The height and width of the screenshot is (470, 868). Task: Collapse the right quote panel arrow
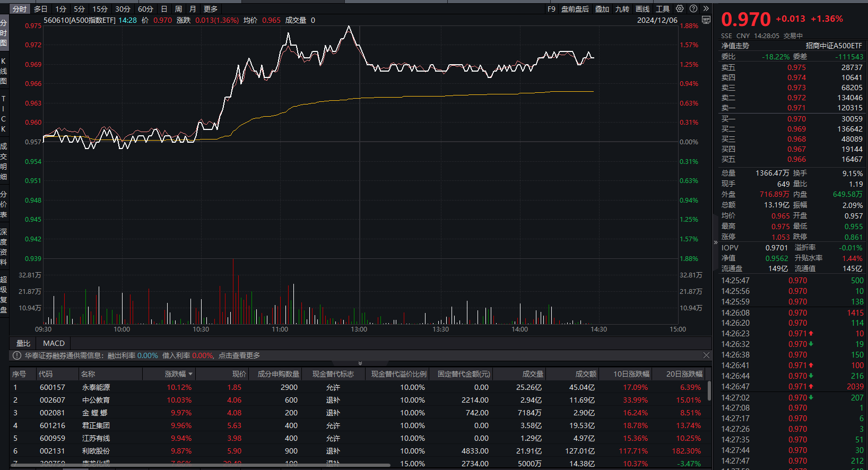tap(715, 242)
